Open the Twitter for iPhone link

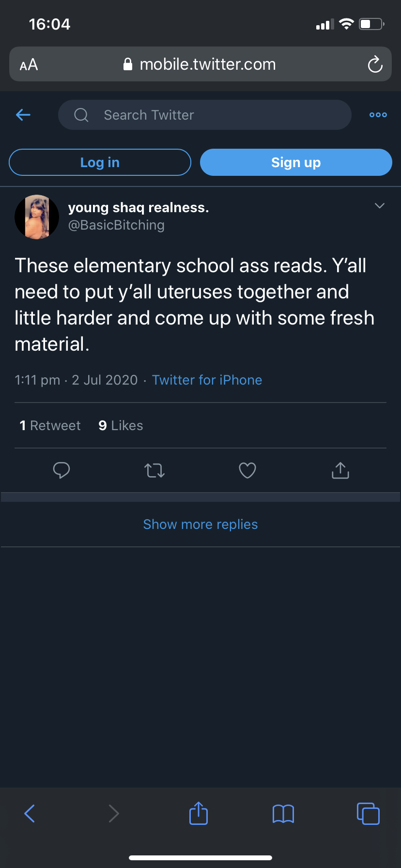click(207, 380)
